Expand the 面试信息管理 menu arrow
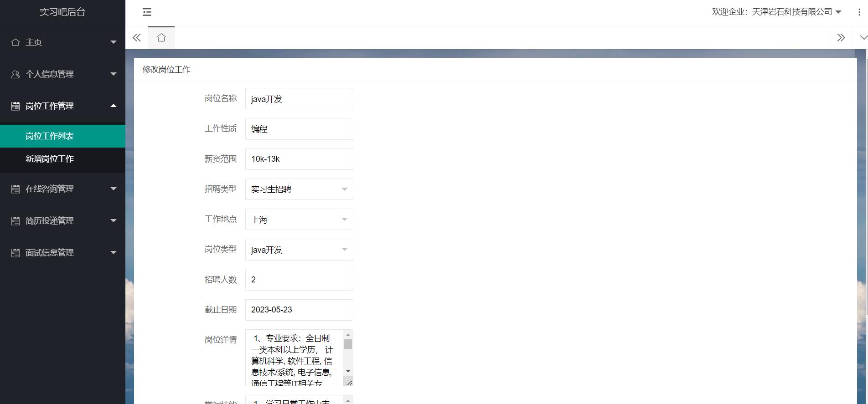This screenshot has height=404, width=868. (x=114, y=253)
